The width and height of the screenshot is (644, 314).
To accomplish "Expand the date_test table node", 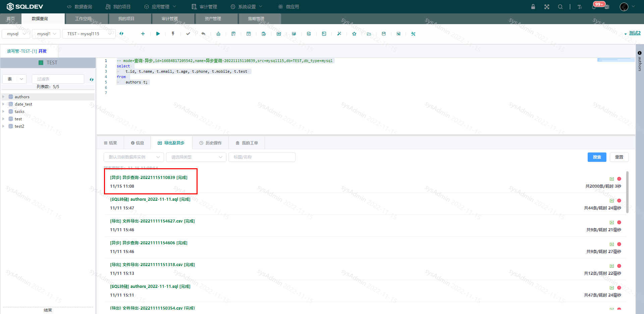I will click(x=3, y=104).
